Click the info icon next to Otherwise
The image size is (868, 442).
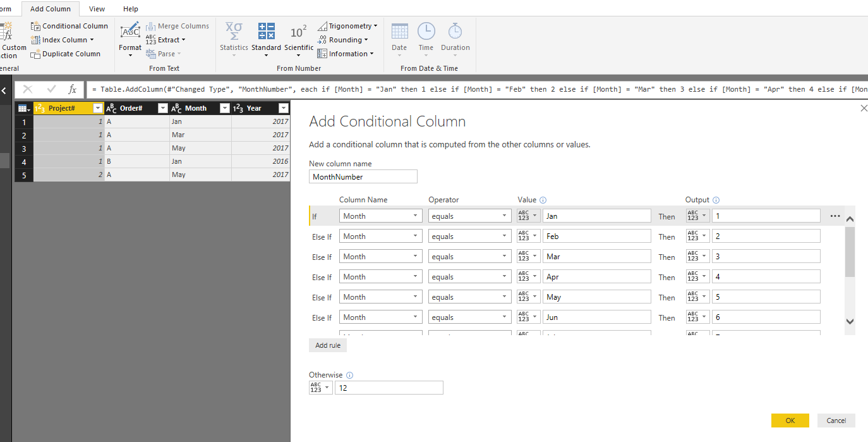tap(350, 375)
